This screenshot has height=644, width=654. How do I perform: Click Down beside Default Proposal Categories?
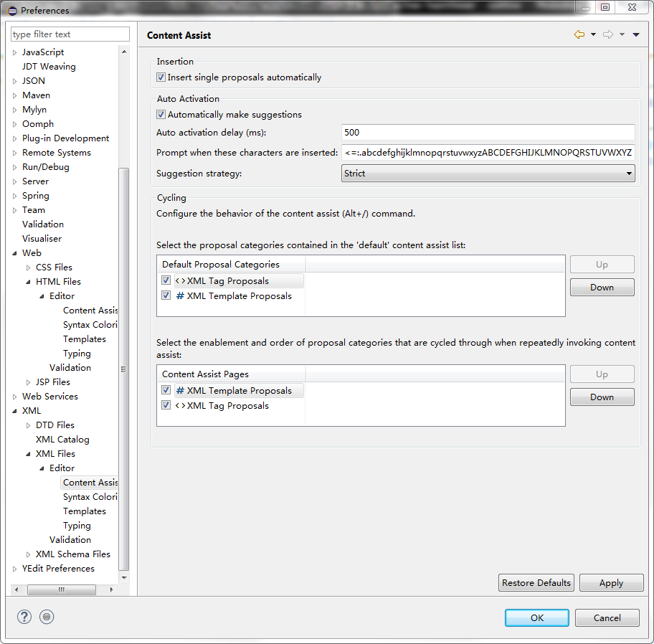tap(602, 288)
